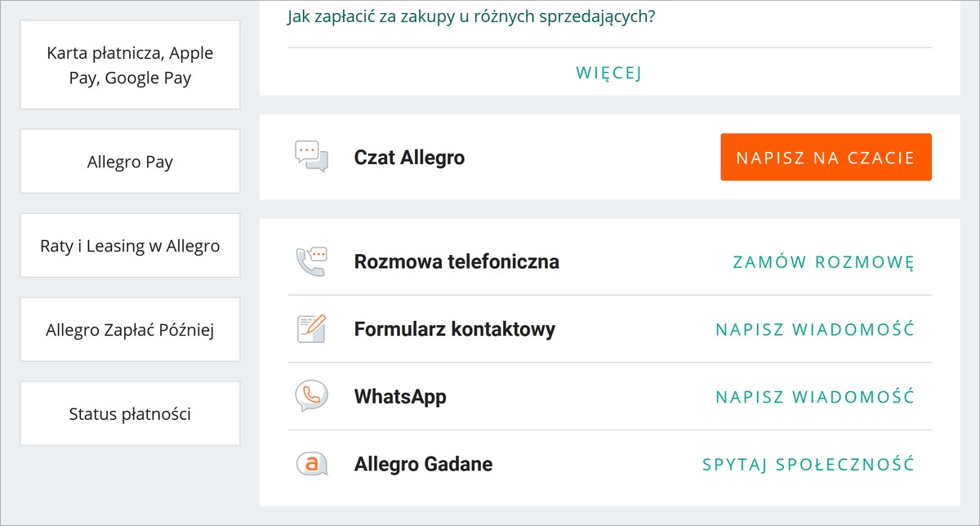Click ZAMÓW ROZMOWĘ to request a call
Viewport: 980px width, 526px height.
pos(823,262)
